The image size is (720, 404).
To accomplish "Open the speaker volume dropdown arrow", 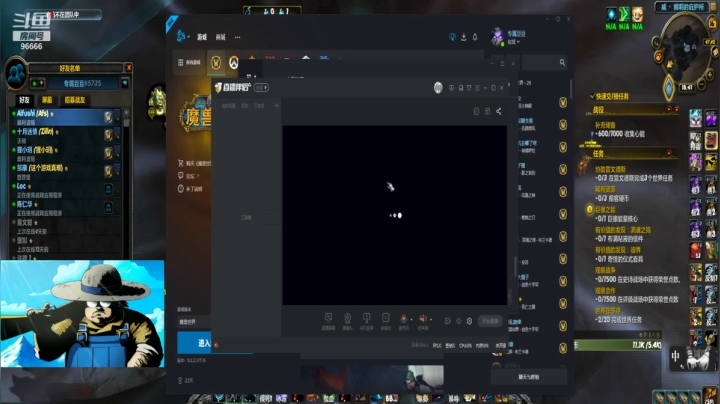I will [x=431, y=320].
